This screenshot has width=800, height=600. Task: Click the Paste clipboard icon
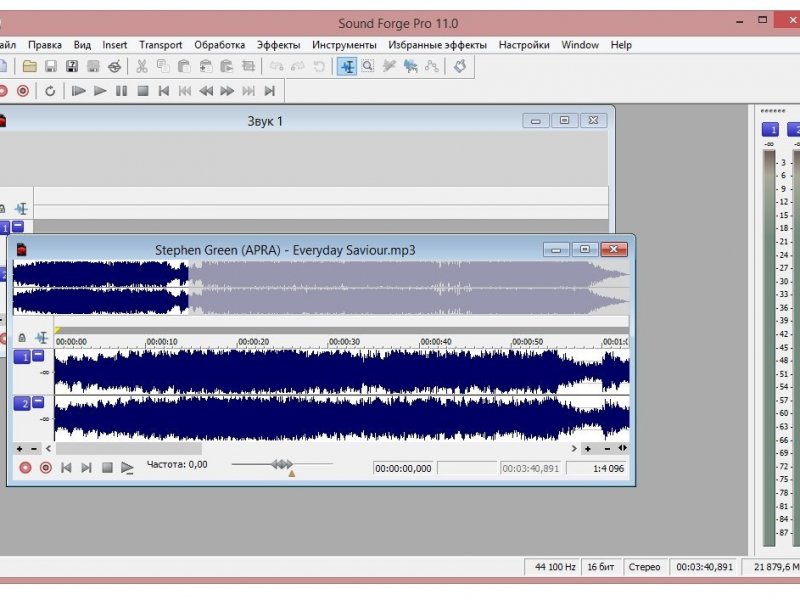click(x=184, y=66)
